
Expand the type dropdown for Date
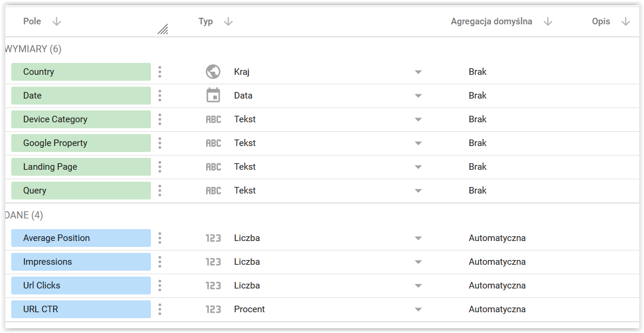(418, 96)
